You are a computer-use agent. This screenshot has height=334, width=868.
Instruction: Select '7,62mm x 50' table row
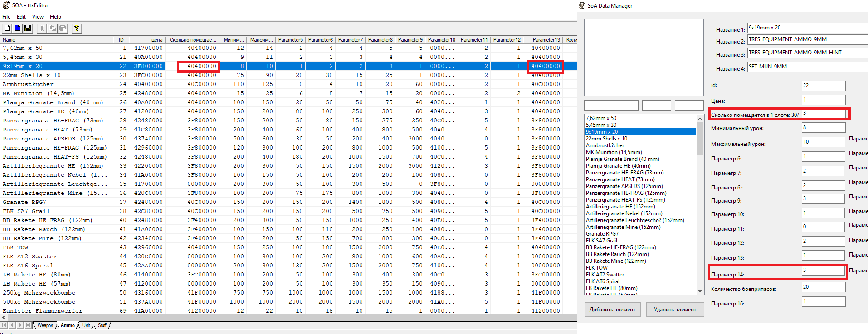coord(288,48)
